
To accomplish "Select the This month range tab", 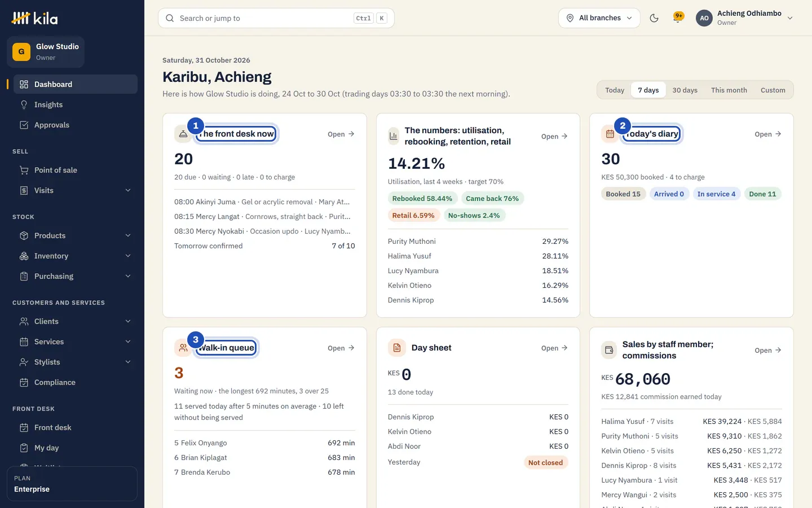I will tap(729, 90).
